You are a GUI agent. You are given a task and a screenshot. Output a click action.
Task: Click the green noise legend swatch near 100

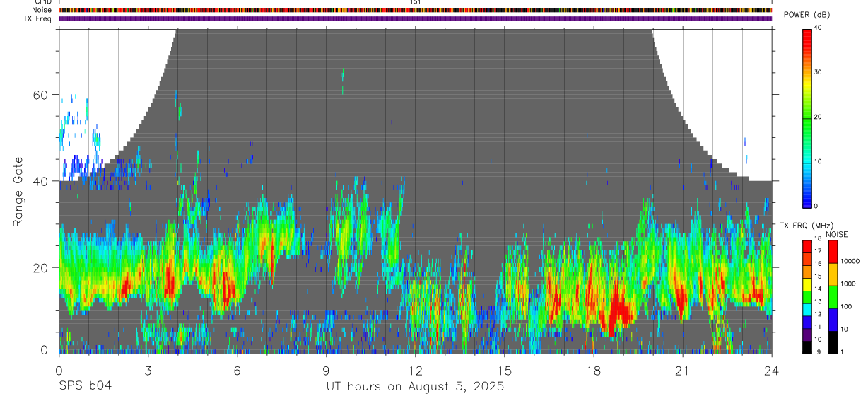tap(833, 296)
